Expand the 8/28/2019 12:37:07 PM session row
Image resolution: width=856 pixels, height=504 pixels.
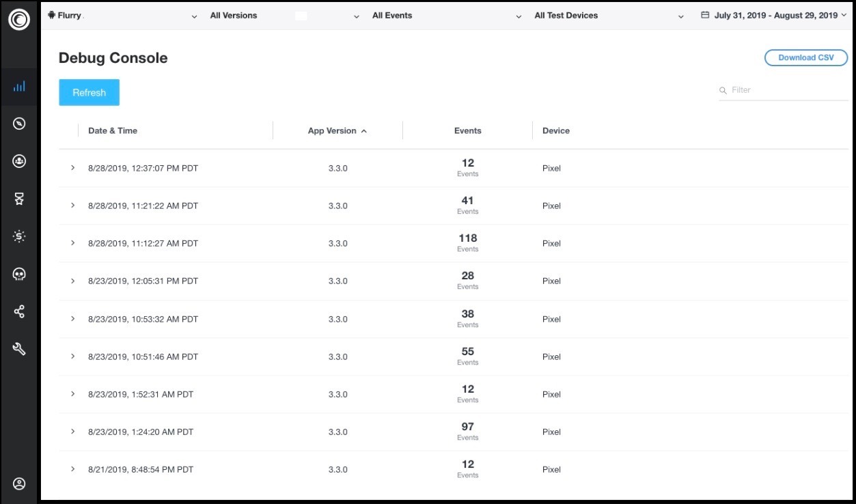point(73,168)
